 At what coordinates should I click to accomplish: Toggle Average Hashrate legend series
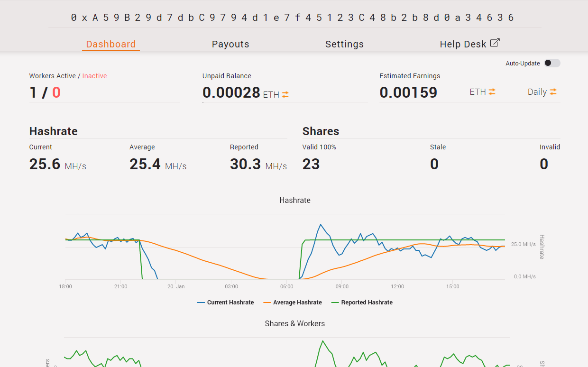click(292, 303)
